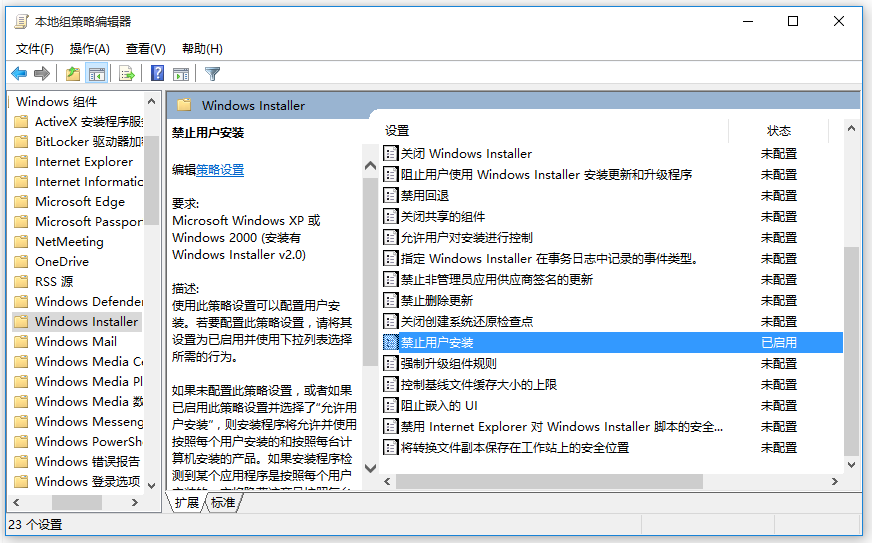Viewport: 872px width, 543px height.
Task: Click the policy icon beside 阻止嵌入的 UI
Action: tap(391, 406)
